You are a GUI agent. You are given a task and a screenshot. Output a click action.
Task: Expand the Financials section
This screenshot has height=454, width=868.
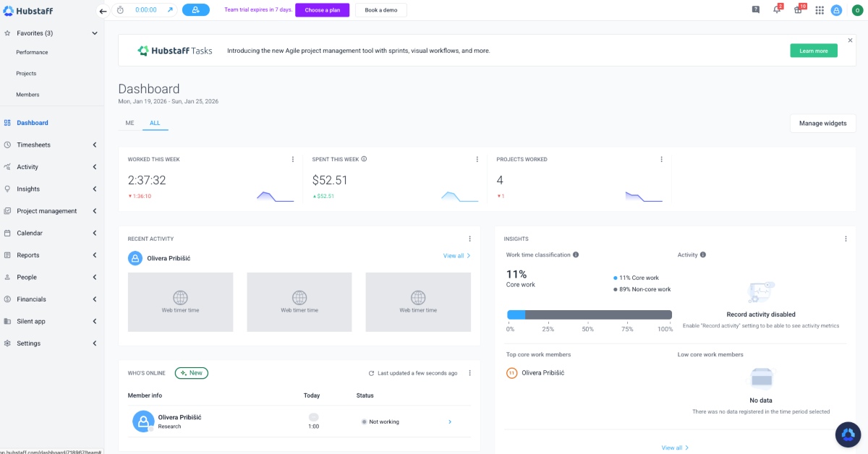[95, 299]
